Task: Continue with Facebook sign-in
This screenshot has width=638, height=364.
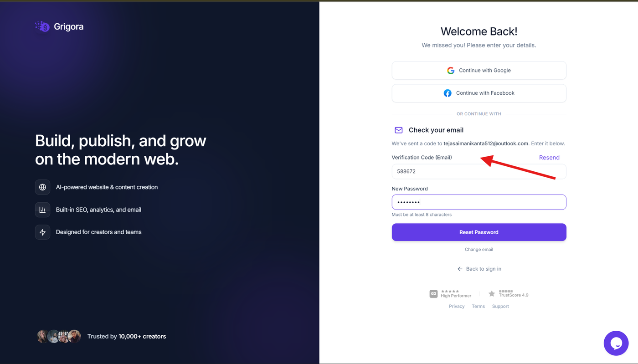Action: pos(479,93)
